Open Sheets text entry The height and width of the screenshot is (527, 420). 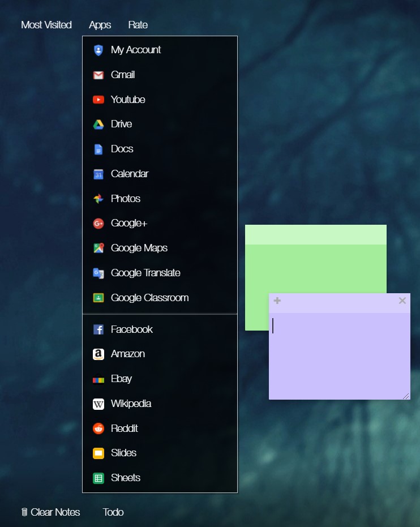[x=126, y=478]
